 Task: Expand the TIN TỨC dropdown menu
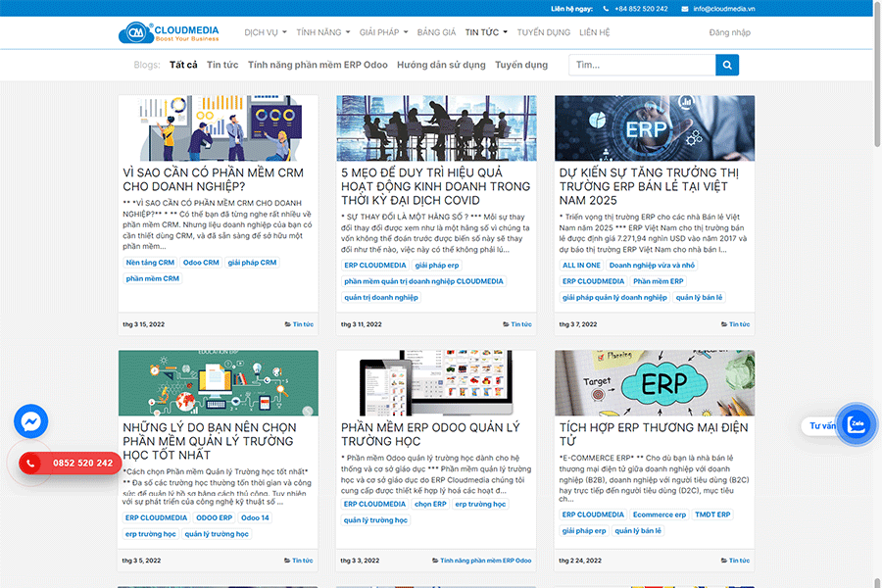(486, 32)
